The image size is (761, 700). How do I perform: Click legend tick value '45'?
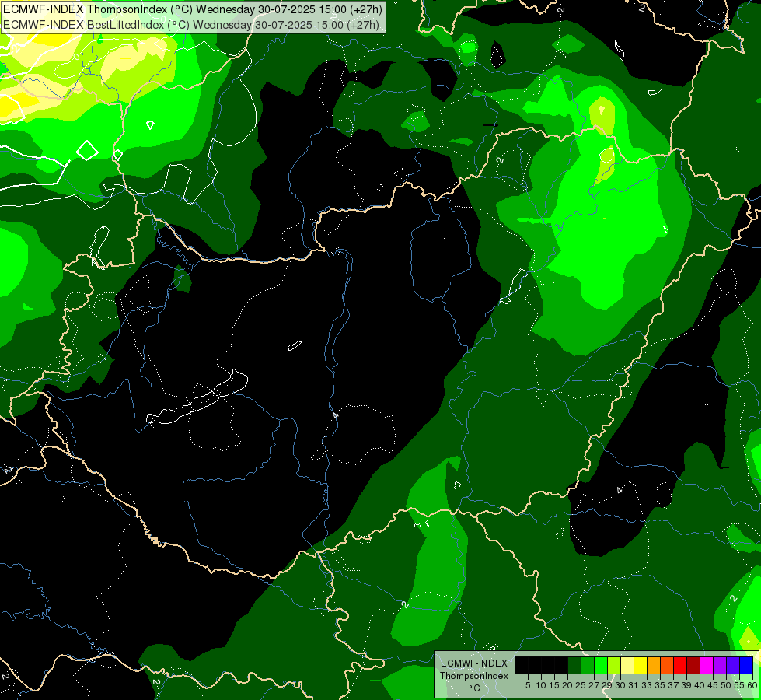tap(713, 685)
